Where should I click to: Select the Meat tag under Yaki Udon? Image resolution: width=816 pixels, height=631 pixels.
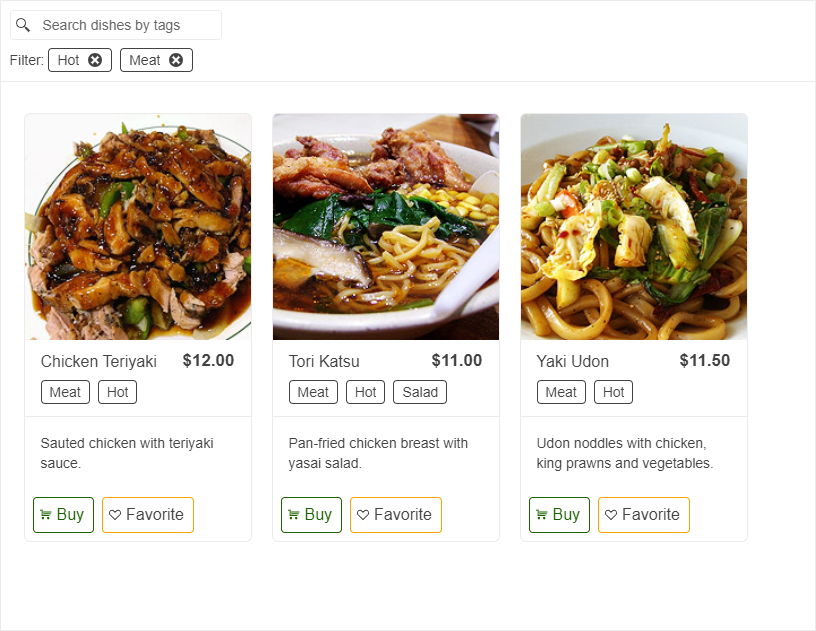point(561,391)
